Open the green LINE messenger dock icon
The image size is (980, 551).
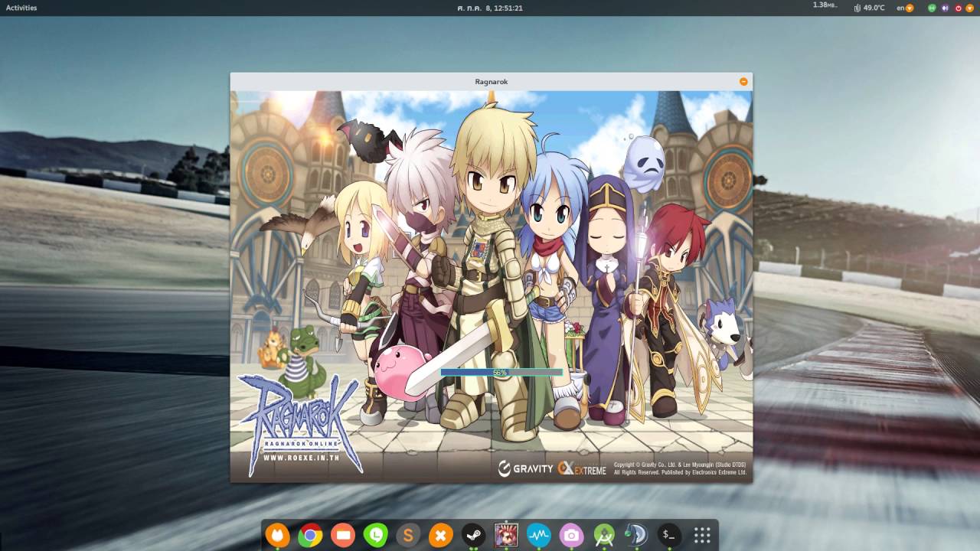tap(375, 536)
